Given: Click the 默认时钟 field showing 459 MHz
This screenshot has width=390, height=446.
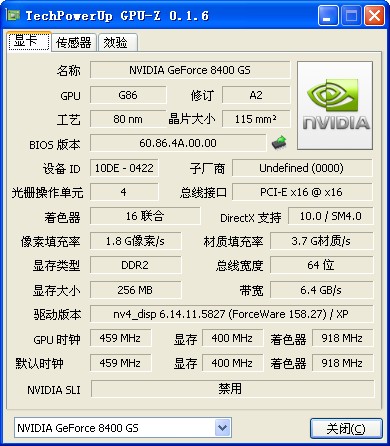Looking at the screenshot, I should click(x=120, y=363).
